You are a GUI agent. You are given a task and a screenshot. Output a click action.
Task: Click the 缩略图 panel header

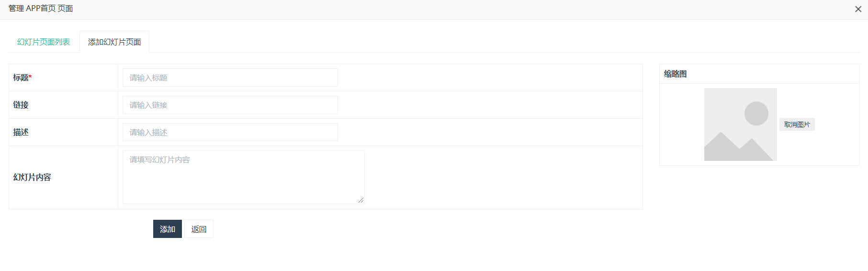tap(676, 74)
